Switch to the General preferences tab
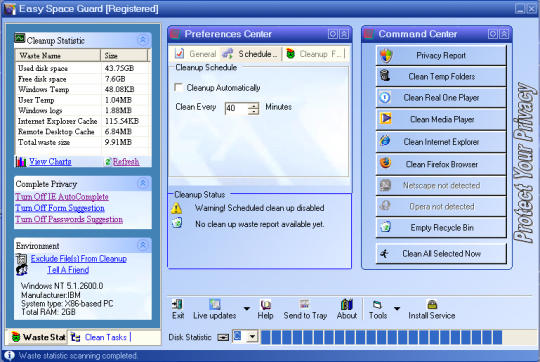This screenshot has width=540, height=362. click(x=196, y=54)
